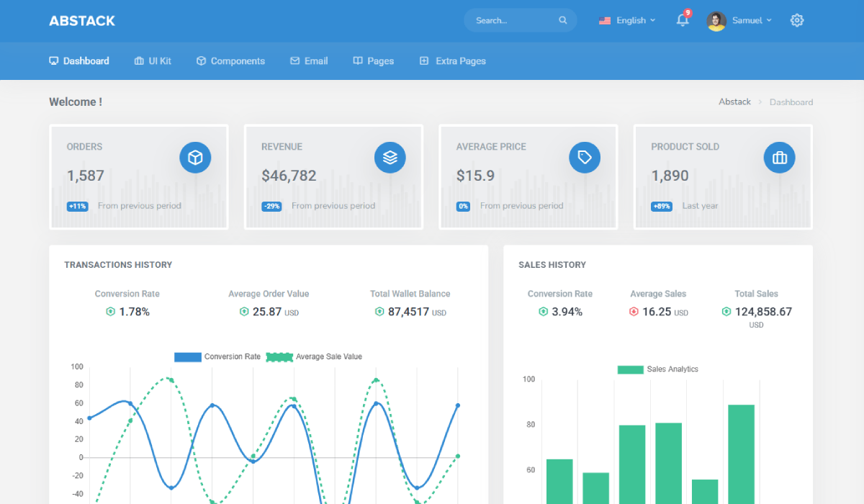This screenshot has width=864, height=504.
Task: Click the 1,587 orders value
Action: (x=86, y=176)
